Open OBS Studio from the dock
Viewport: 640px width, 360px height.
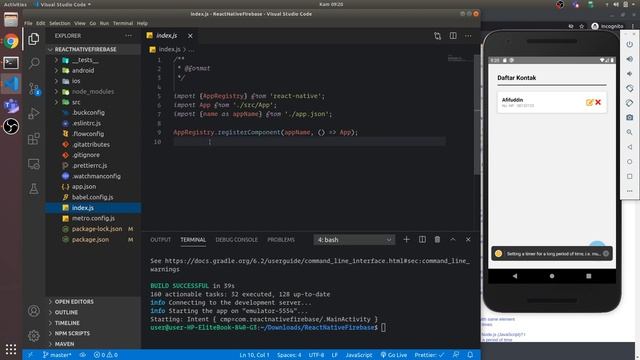(11, 126)
